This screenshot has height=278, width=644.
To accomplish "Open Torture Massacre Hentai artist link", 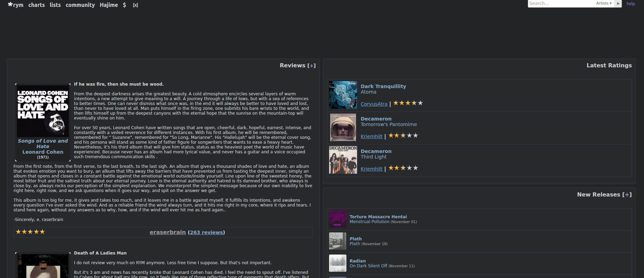I will pyautogui.click(x=378, y=217).
